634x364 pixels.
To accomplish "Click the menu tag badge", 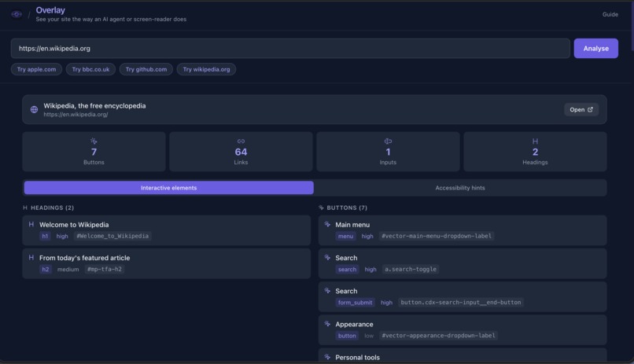I will (345, 236).
